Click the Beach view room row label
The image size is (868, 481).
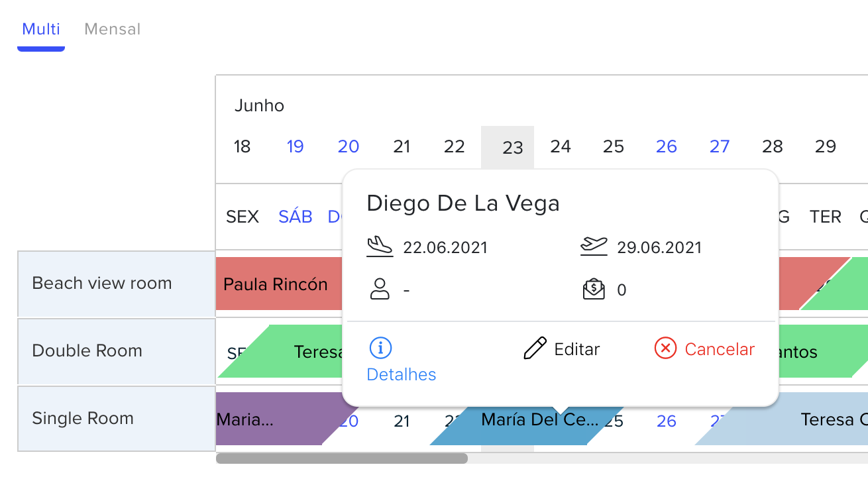coord(102,284)
